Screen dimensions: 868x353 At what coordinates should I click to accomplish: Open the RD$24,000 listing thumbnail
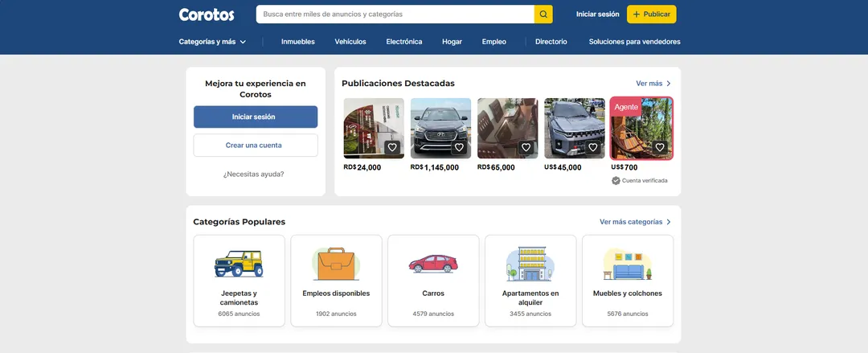click(374, 129)
